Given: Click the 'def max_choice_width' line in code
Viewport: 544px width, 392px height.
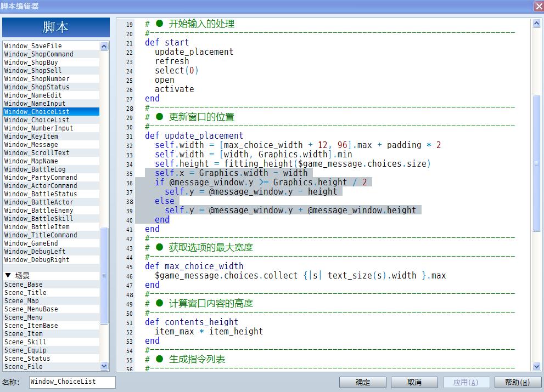Looking at the screenshot, I should click(194, 266).
